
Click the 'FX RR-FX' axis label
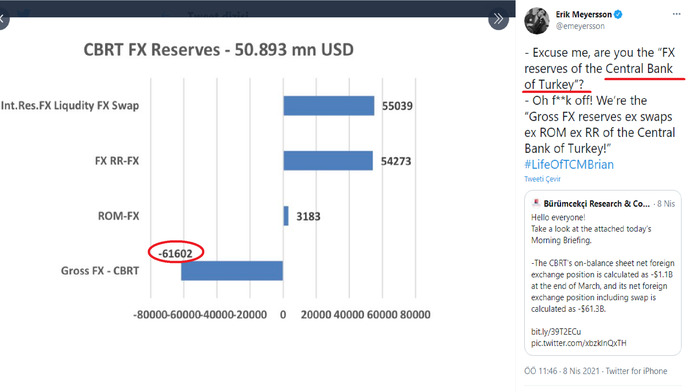point(117,161)
